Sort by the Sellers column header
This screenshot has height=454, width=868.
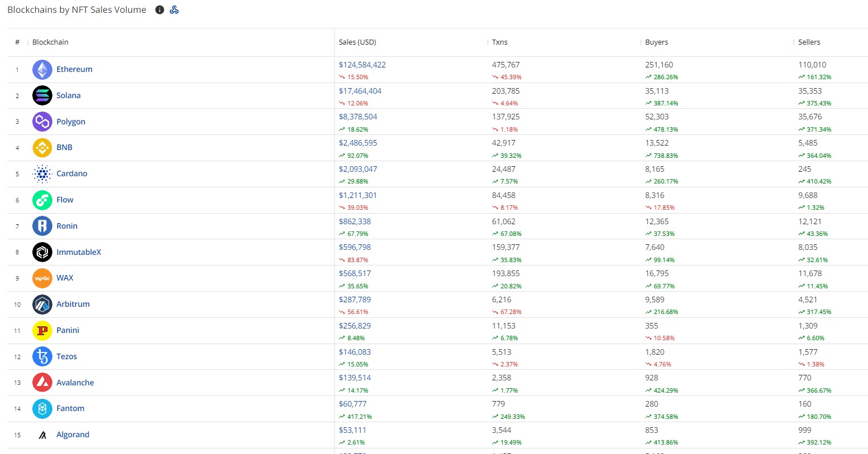click(809, 42)
